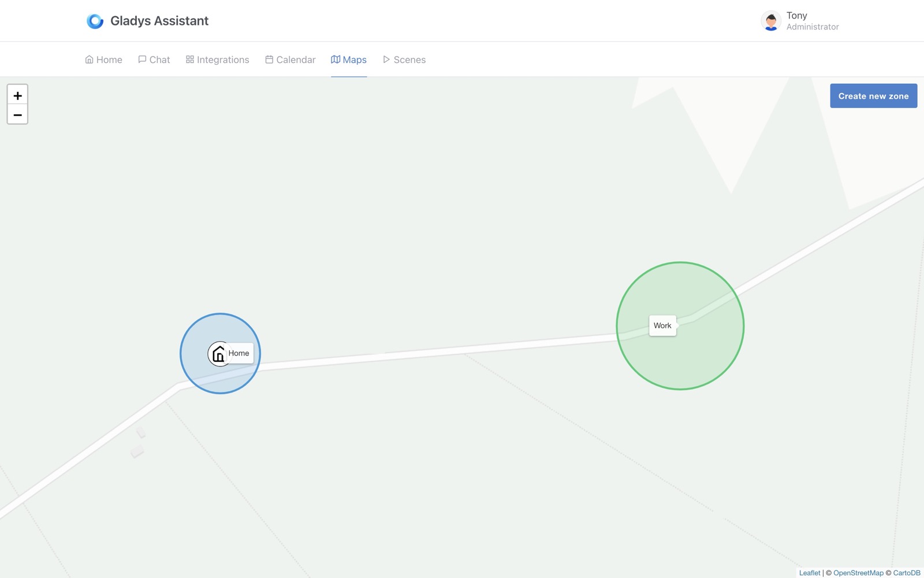The height and width of the screenshot is (578, 924).
Task: Click the Home zone label on map
Action: pos(240,353)
